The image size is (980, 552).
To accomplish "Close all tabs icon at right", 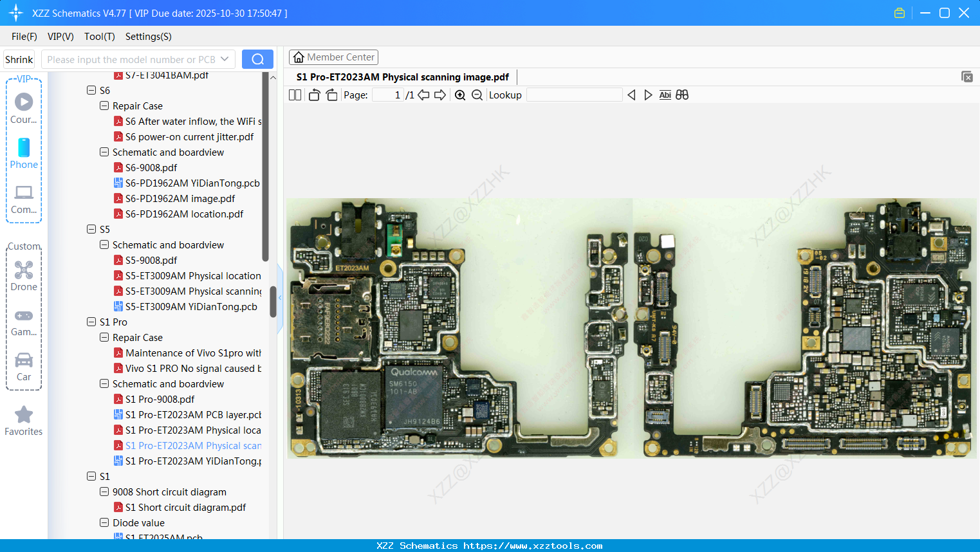I will 966,77.
